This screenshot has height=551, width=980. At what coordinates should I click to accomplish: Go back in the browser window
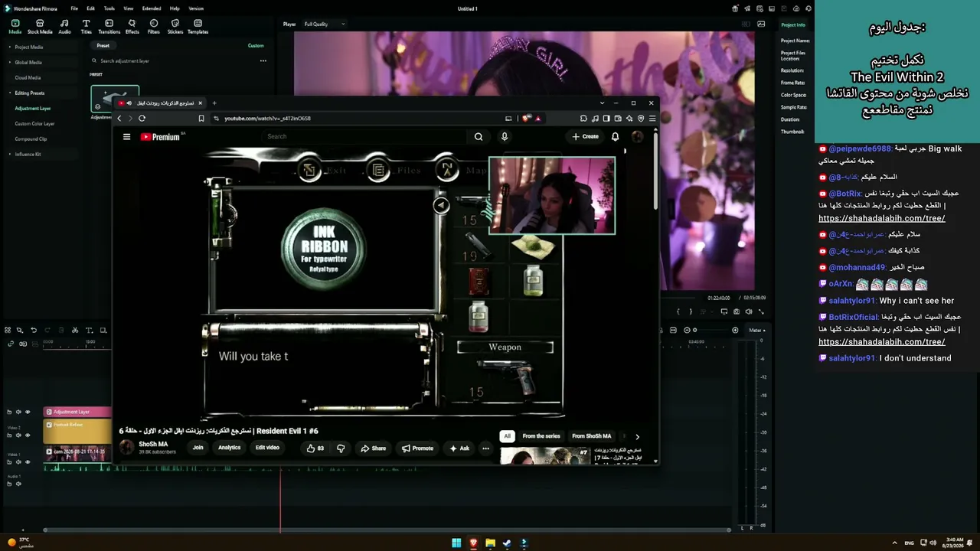(x=119, y=119)
